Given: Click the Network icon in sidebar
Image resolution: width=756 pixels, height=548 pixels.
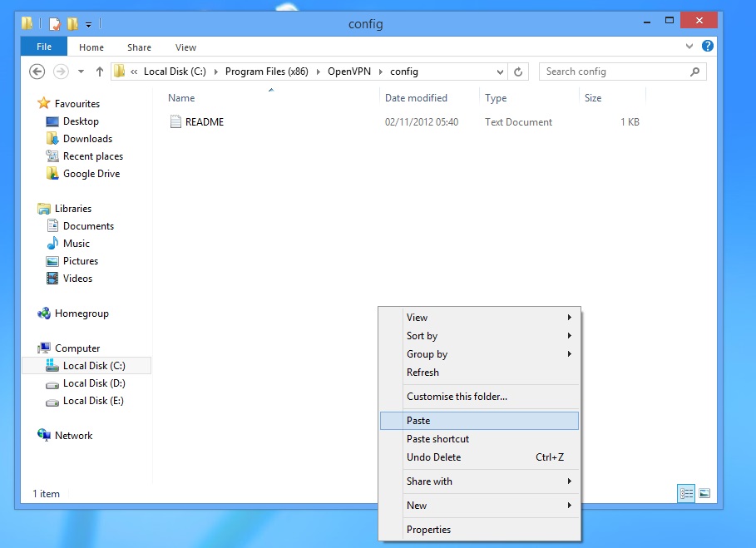Looking at the screenshot, I should point(44,435).
